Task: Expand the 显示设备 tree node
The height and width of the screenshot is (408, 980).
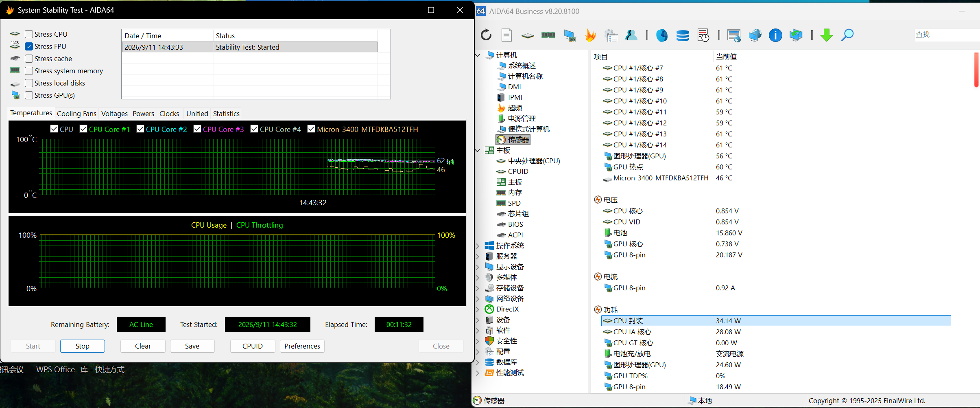Action: tap(478, 267)
